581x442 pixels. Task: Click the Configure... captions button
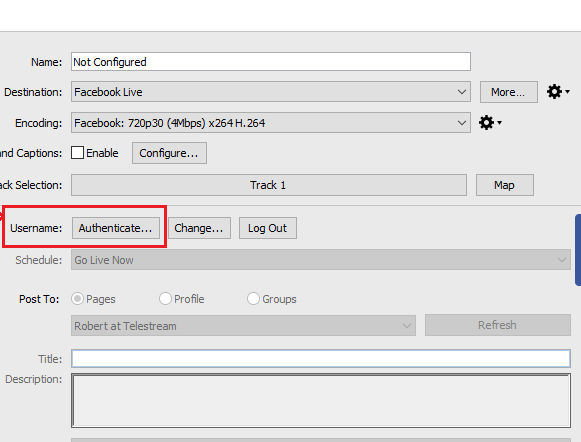(169, 153)
